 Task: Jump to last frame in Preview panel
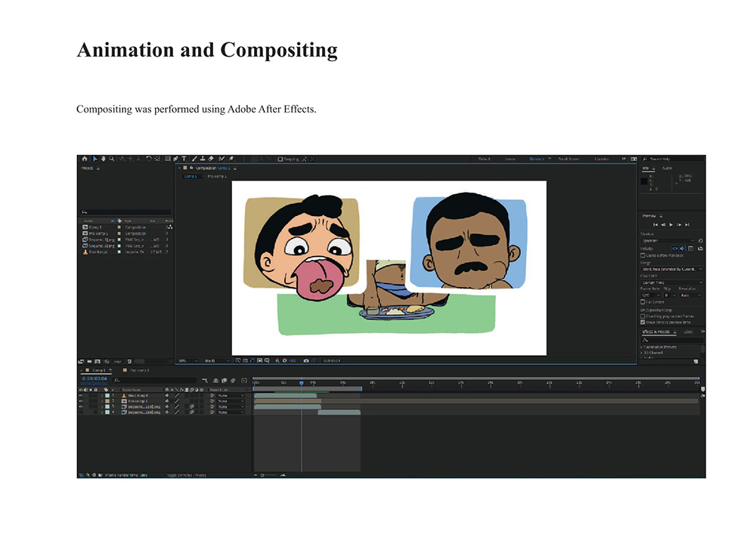pos(687,225)
